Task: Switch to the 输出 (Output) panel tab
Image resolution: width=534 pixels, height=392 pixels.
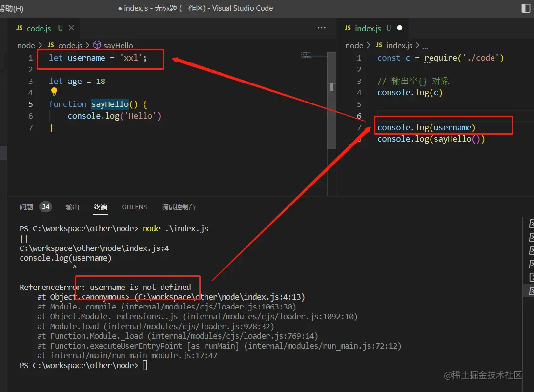Action: (x=72, y=207)
